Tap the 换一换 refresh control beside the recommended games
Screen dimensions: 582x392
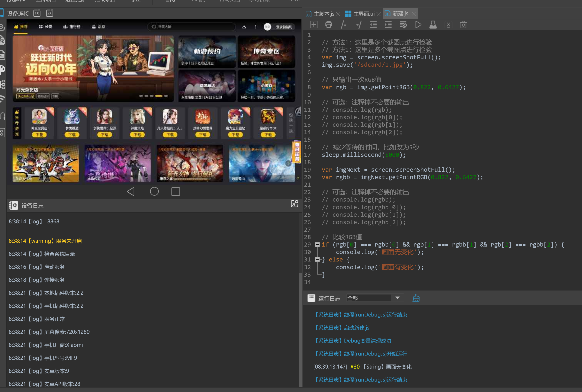tap(291, 123)
